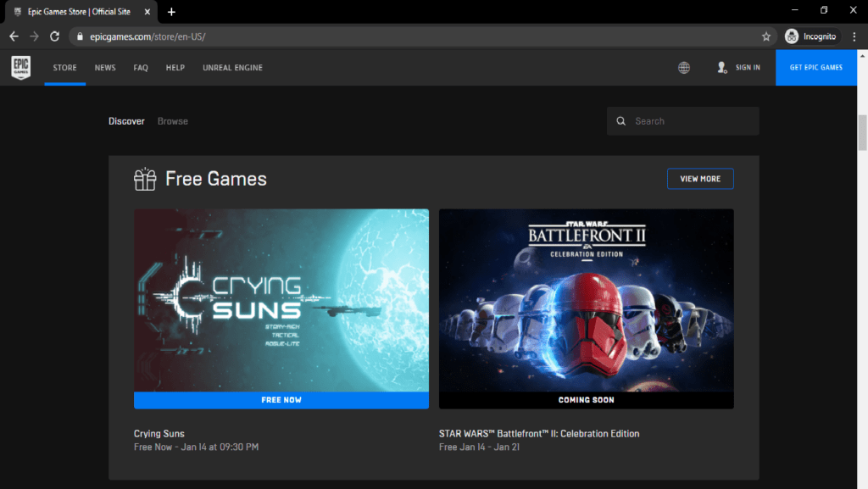868x489 pixels.
Task: Click the gift icon beside Free Games
Action: [x=145, y=179]
